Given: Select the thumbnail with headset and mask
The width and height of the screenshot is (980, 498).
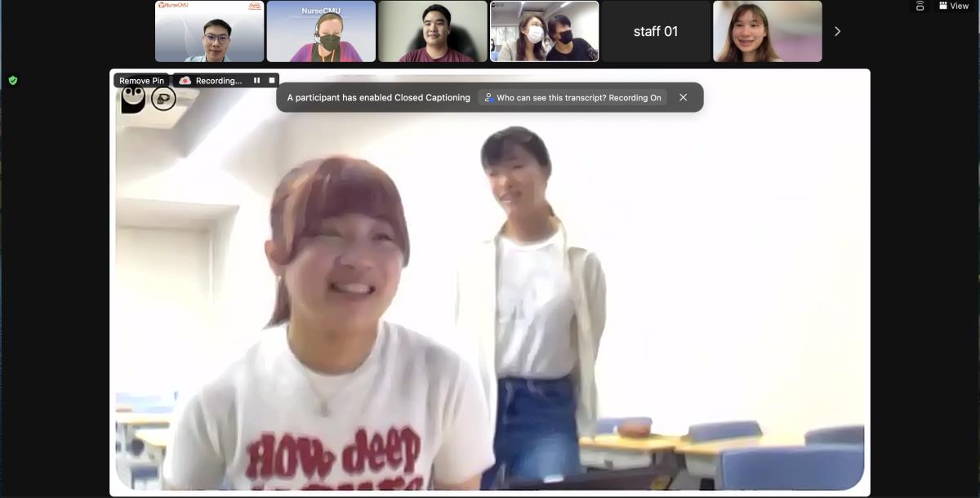Looking at the screenshot, I should (x=321, y=31).
